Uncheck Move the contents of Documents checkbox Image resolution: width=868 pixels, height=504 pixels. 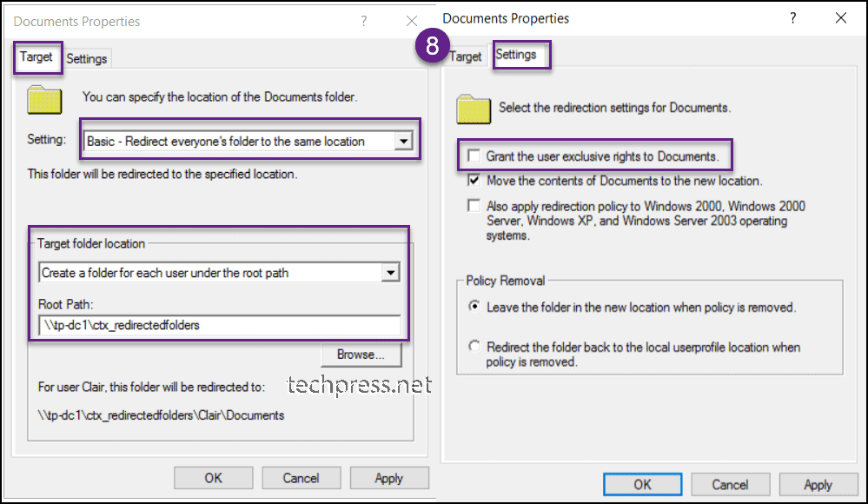(x=474, y=180)
